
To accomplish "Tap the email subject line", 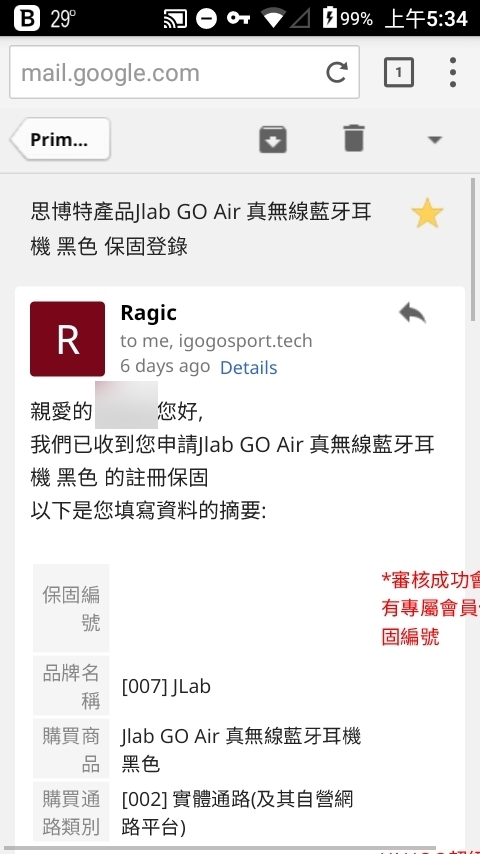I will [x=201, y=229].
